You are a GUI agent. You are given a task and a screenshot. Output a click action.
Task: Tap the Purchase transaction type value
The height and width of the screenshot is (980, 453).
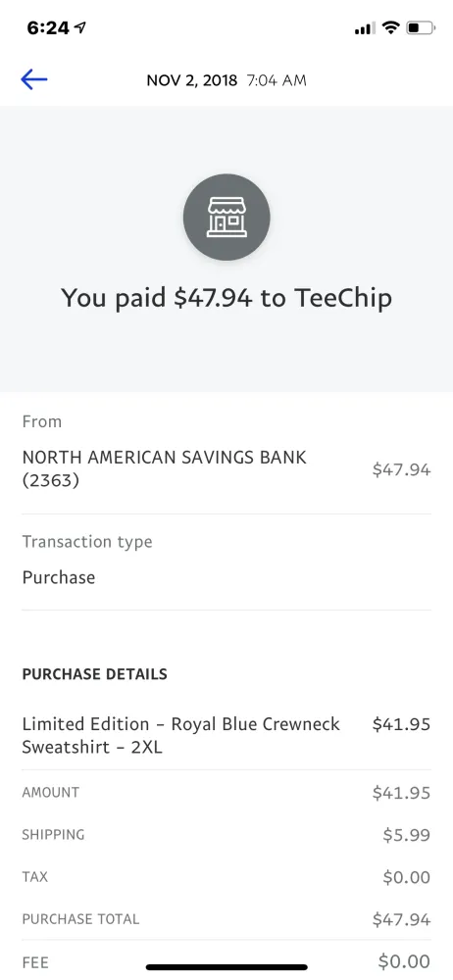tap(59, 577)
